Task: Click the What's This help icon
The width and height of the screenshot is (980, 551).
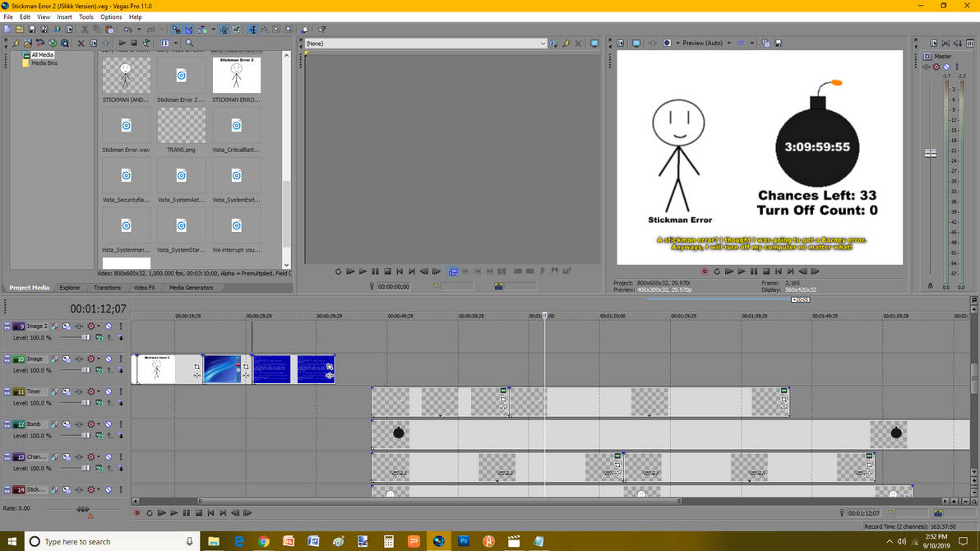Action: 322,30
